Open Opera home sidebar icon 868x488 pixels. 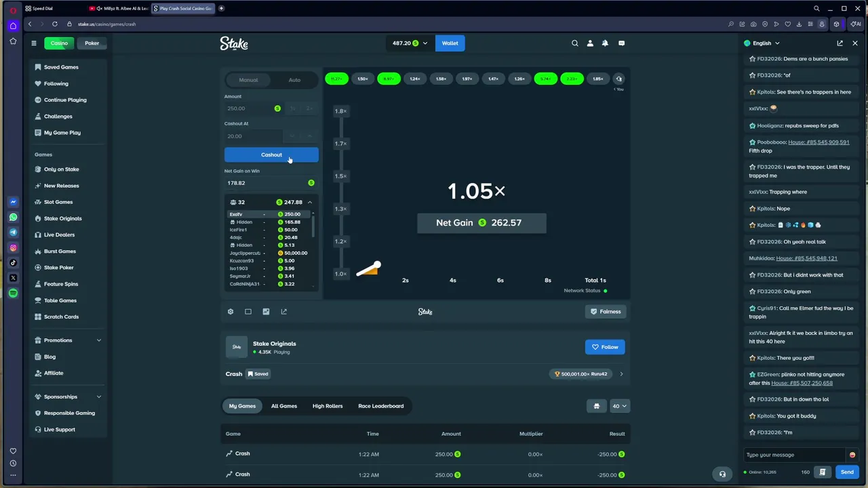[x=13, y=26]
